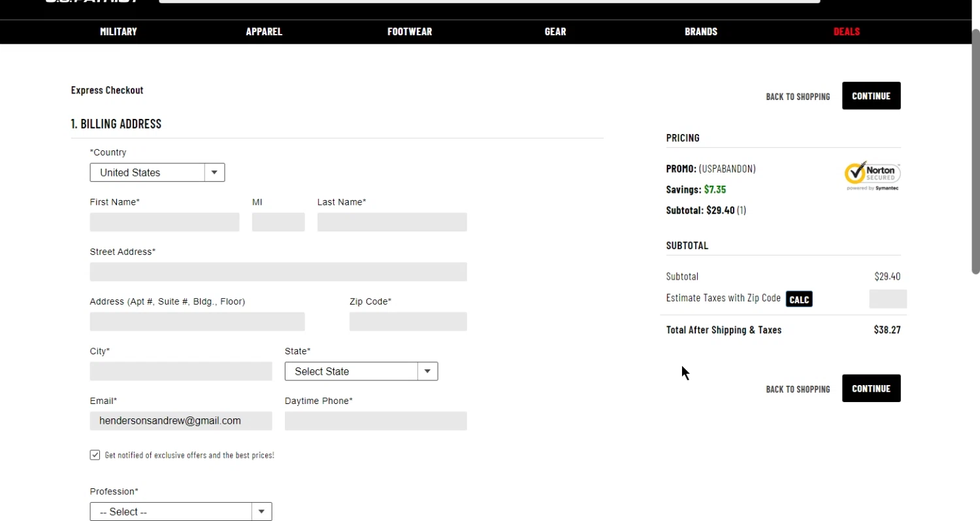Open the Military menu

click(118, 31)
